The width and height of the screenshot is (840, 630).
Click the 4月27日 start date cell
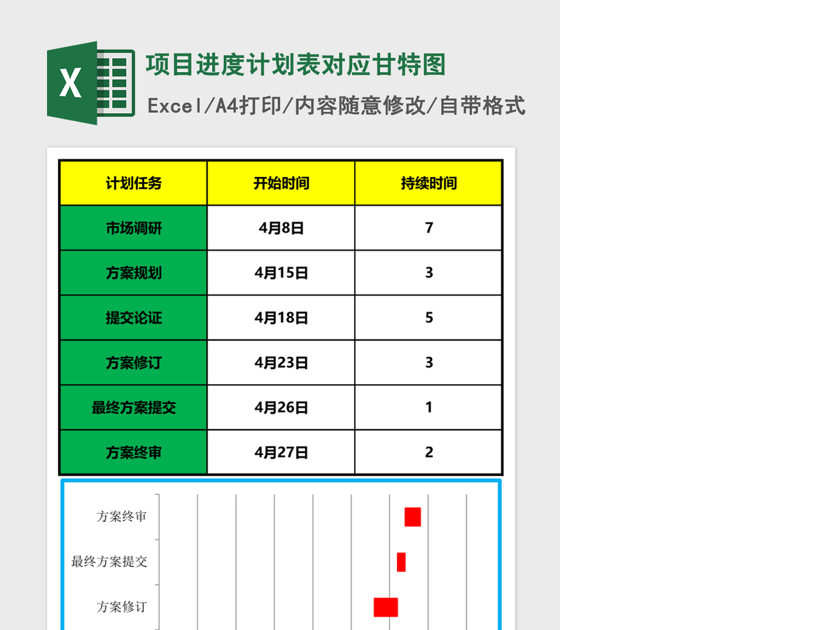[x=281, y=452]
